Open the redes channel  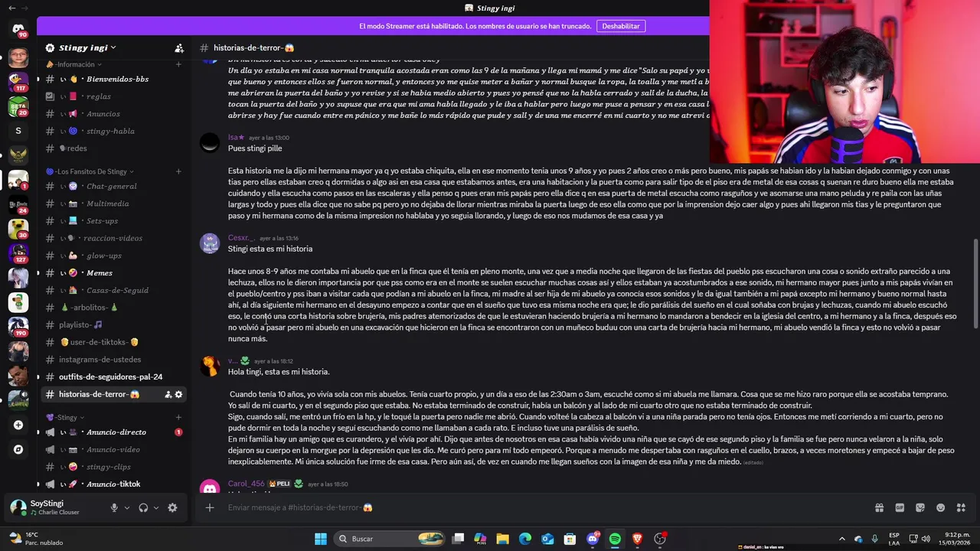[x=113, y=148]
